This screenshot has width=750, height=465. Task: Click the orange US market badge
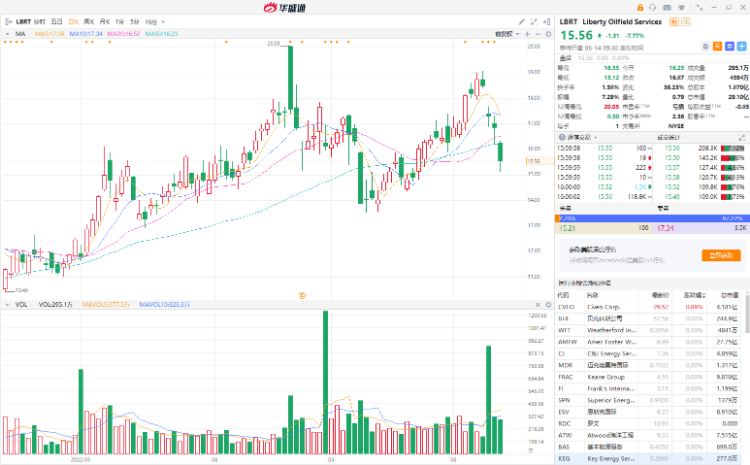pos(674,22)
